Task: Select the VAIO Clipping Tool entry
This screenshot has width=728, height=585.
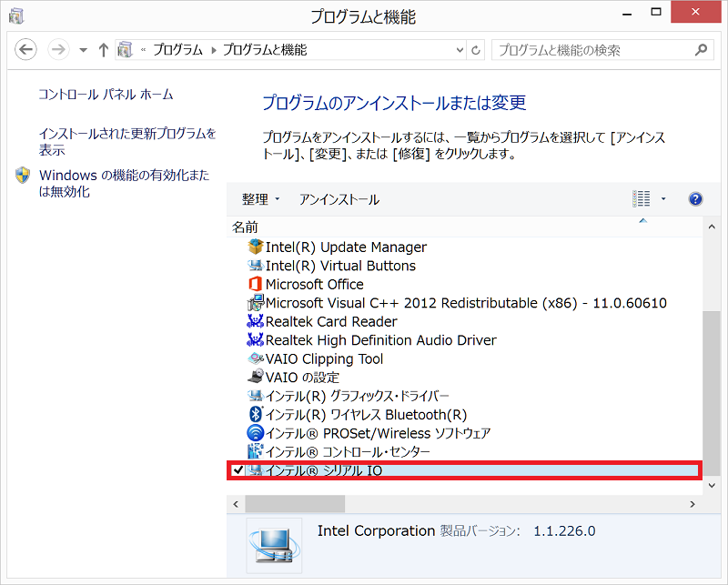Action: pos(324,358)
